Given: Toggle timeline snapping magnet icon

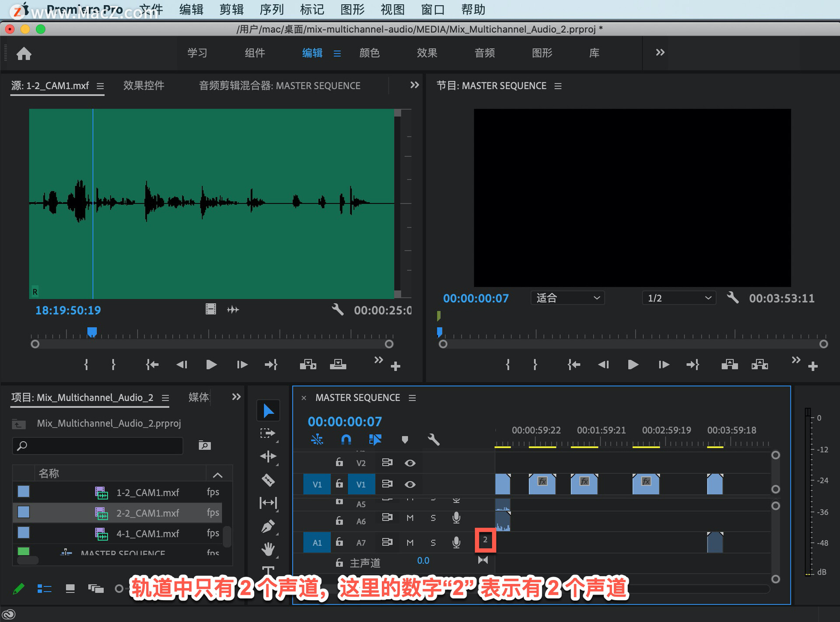Looking at the screenshot, I should [346, 439].
